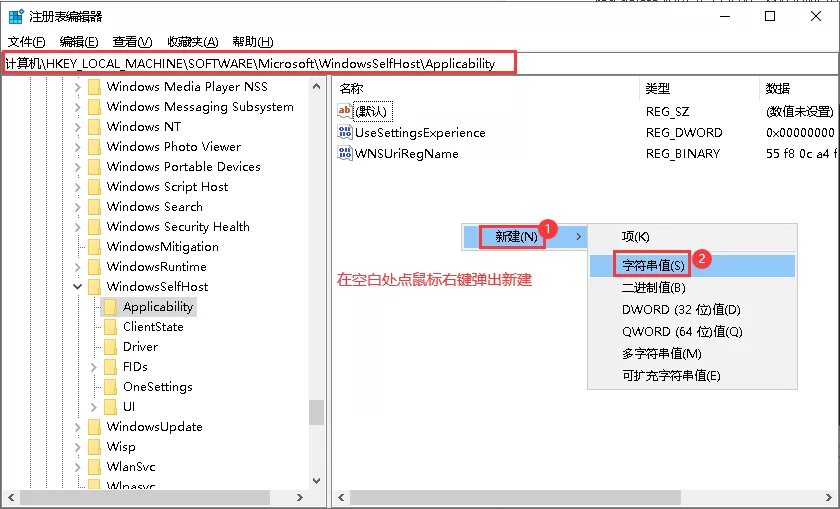
Task: Click the tree pane's scroll up arrow
Action: [317, 86]
